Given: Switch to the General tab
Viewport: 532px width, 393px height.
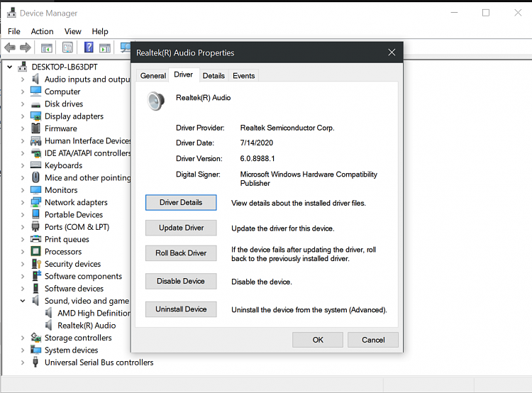Looking at the screenshot, I should 153,76.
